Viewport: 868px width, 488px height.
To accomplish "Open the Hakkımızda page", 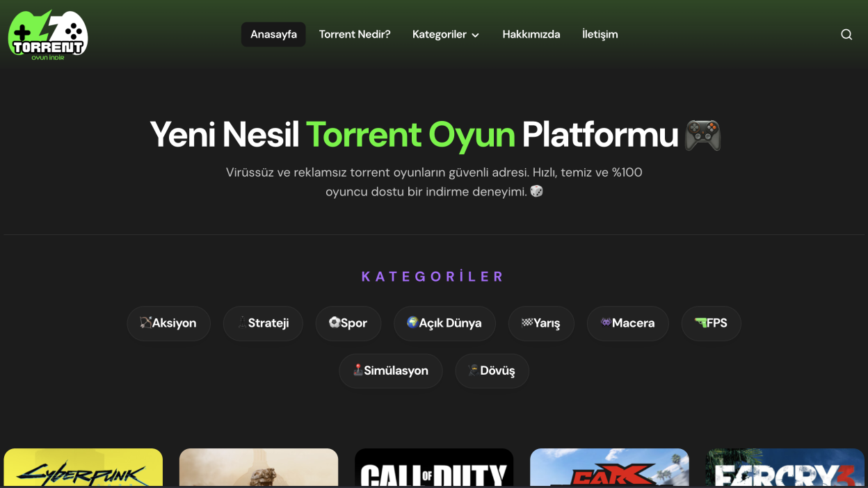I will [x=531, y=34].
